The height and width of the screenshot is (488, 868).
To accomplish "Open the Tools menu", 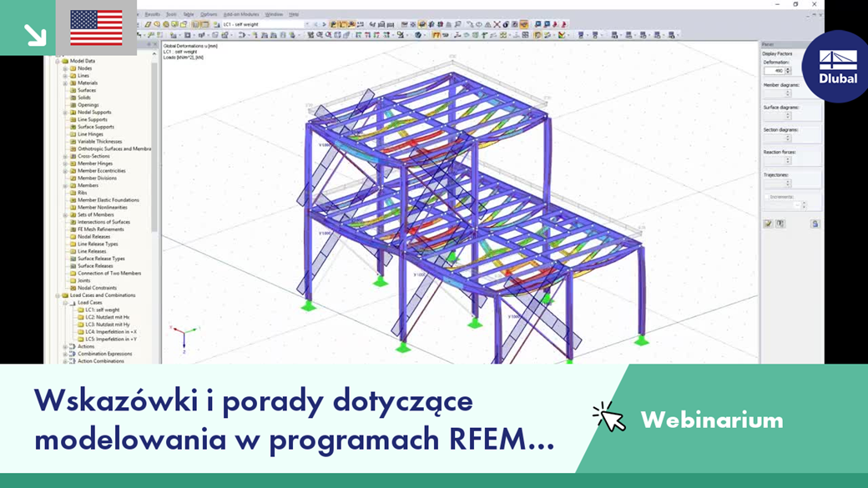I will coord(171,14).
